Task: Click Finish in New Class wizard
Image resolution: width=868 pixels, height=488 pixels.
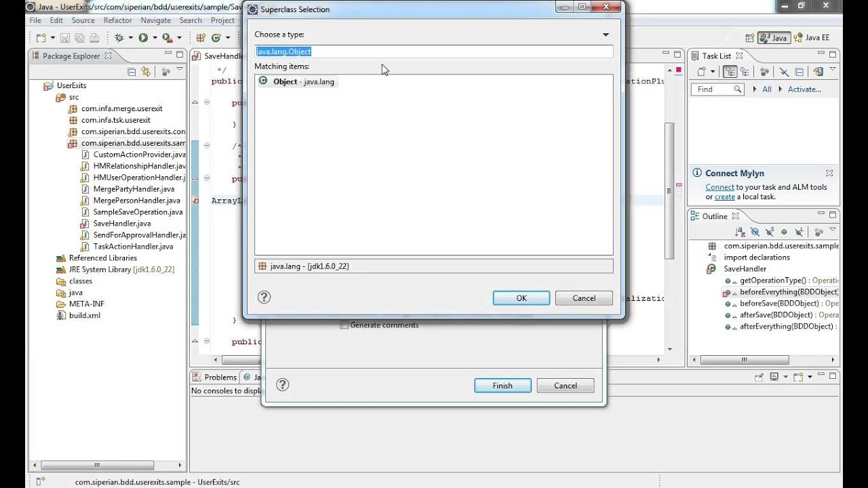Action: pos(502,385)
